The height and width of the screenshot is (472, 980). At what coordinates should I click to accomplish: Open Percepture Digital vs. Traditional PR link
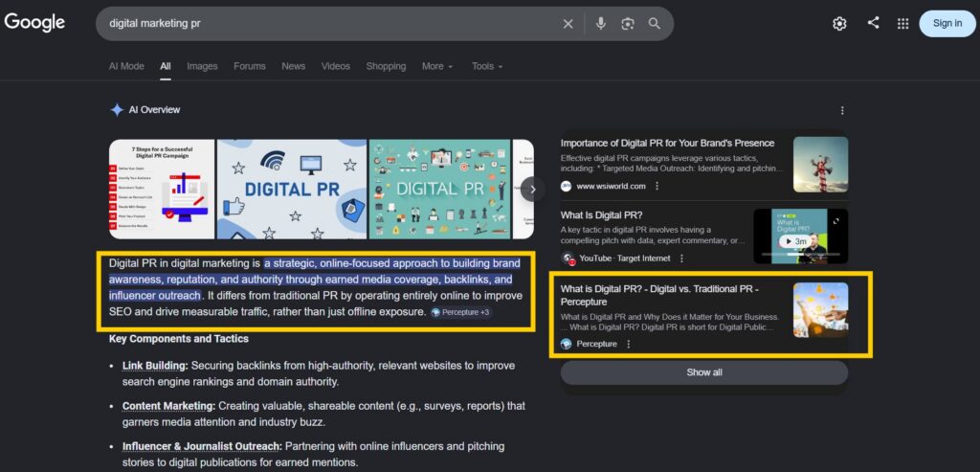(x=659, y=295)
